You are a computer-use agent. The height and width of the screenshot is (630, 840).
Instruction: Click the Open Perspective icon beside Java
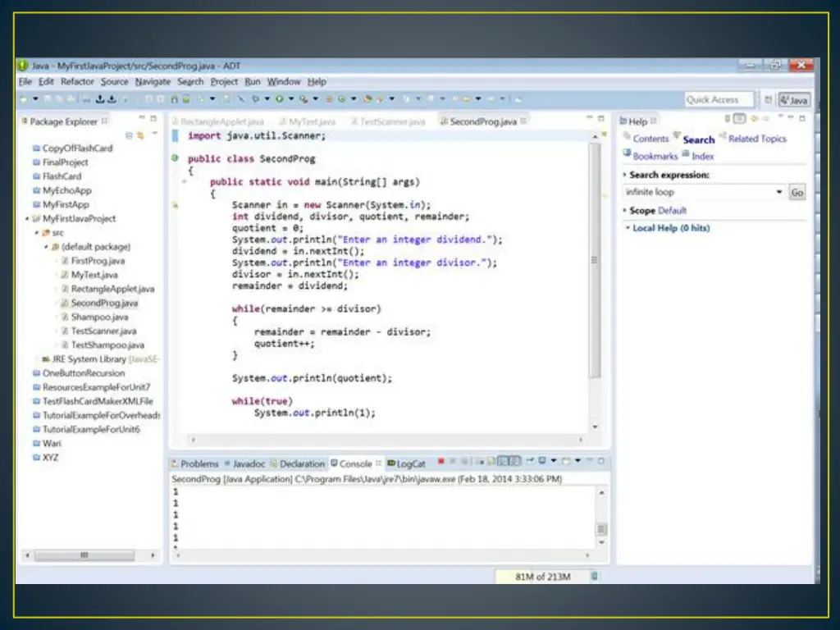click(768, 99)
